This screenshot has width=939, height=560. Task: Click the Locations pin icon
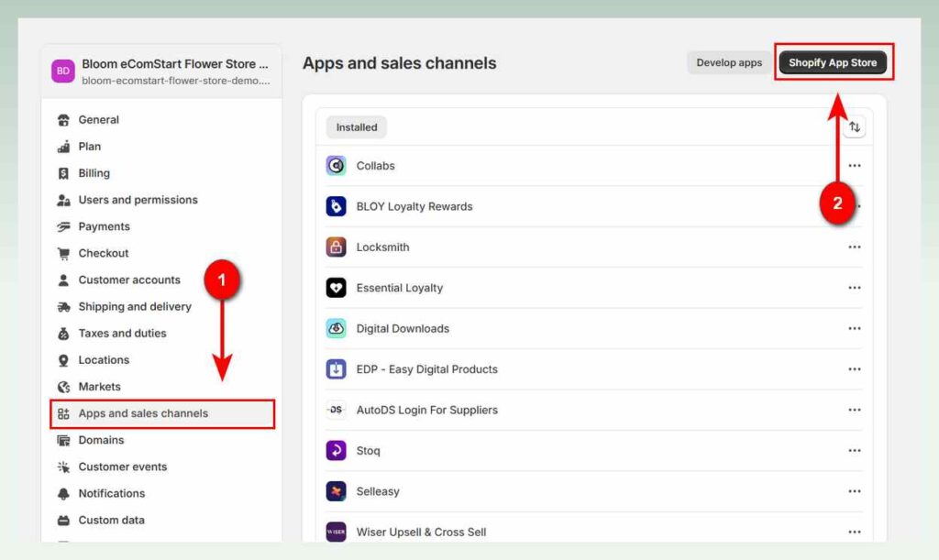[63, 360]
